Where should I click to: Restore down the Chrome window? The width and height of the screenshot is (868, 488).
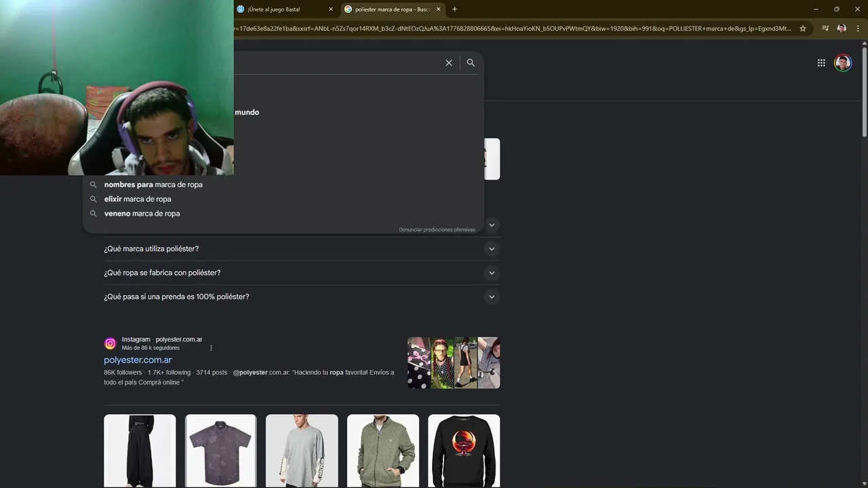click(837, 9)
